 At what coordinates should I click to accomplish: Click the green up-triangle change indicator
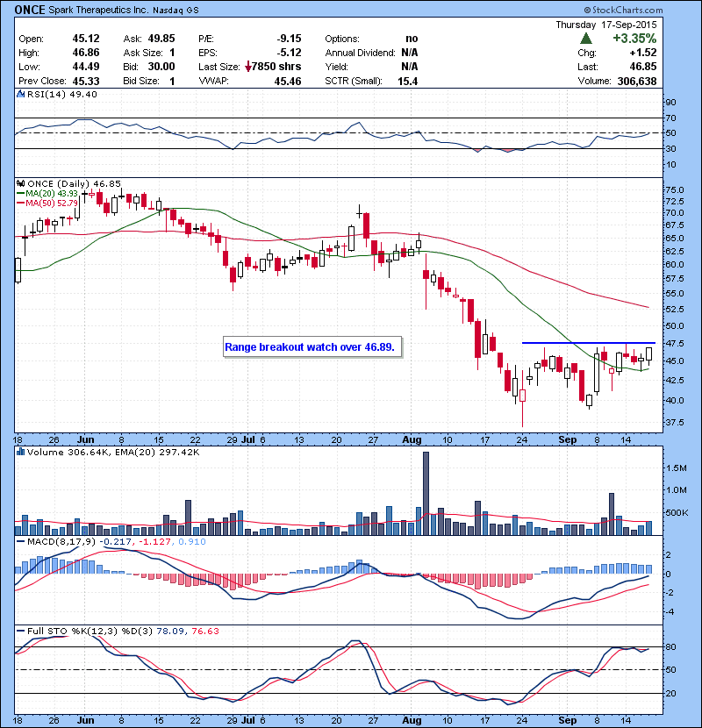click(586, 38)
